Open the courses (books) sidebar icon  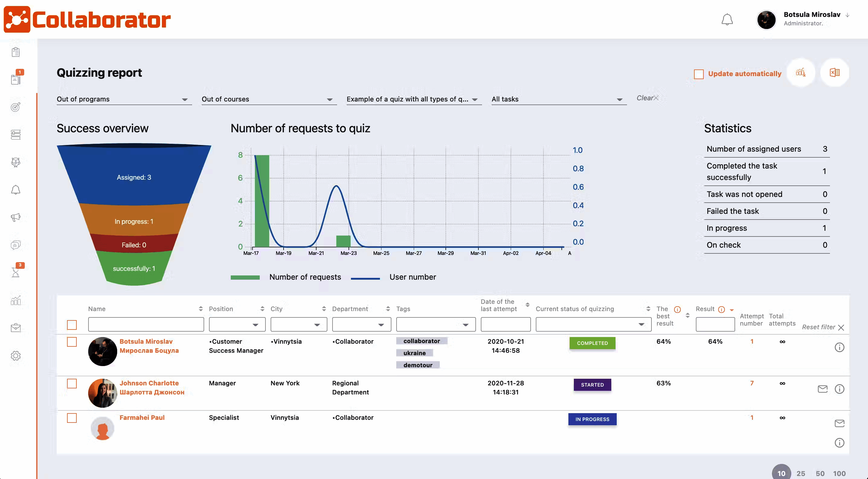tap(15, 134)
